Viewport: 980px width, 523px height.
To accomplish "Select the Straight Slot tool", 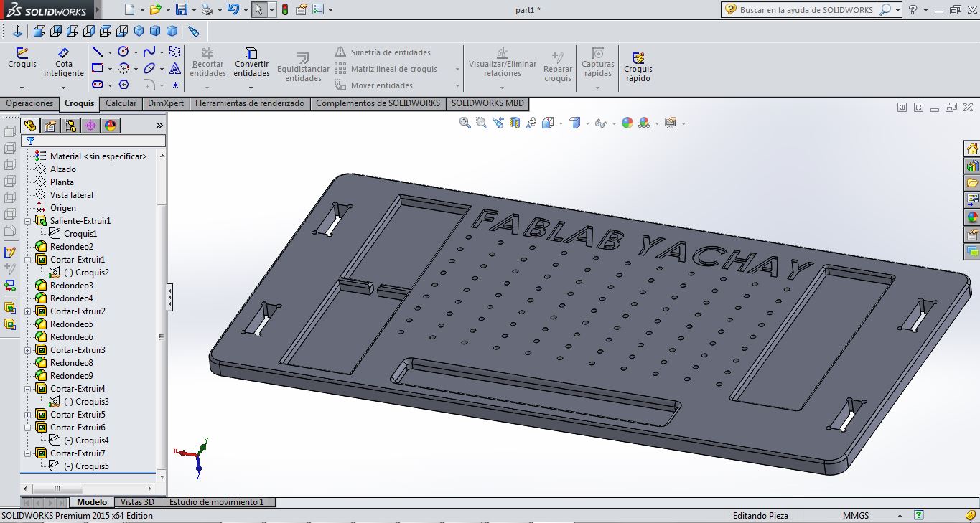I will pyautogui.click(x=98, y=85).
